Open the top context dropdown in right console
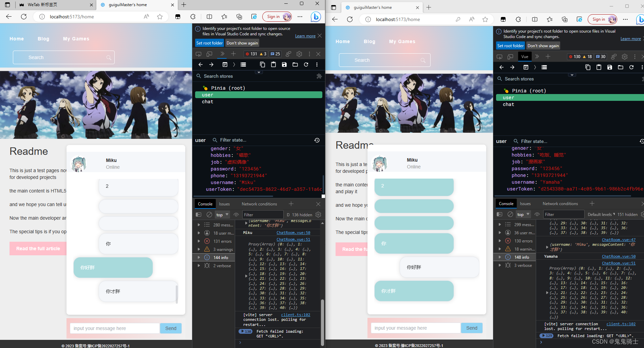 523,214
